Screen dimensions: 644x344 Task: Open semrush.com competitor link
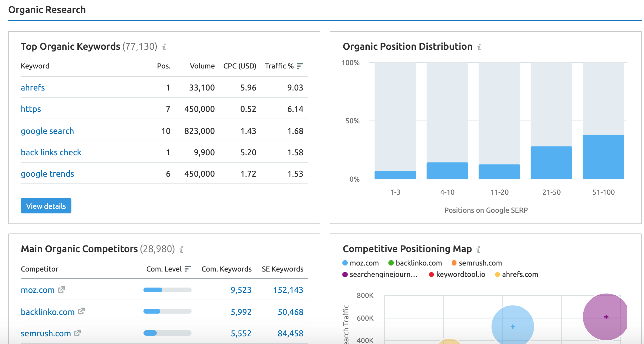[x=46, y=333]
